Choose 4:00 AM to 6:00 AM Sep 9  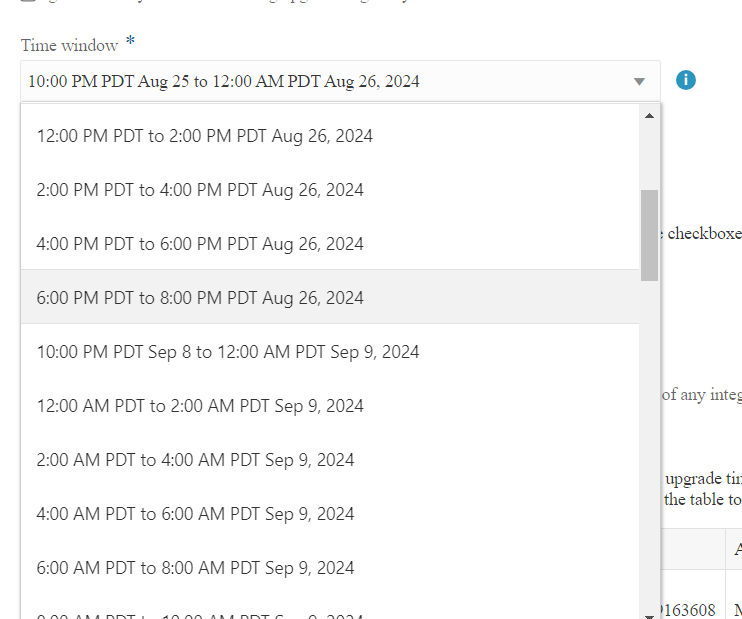click(x=196, y=514)
